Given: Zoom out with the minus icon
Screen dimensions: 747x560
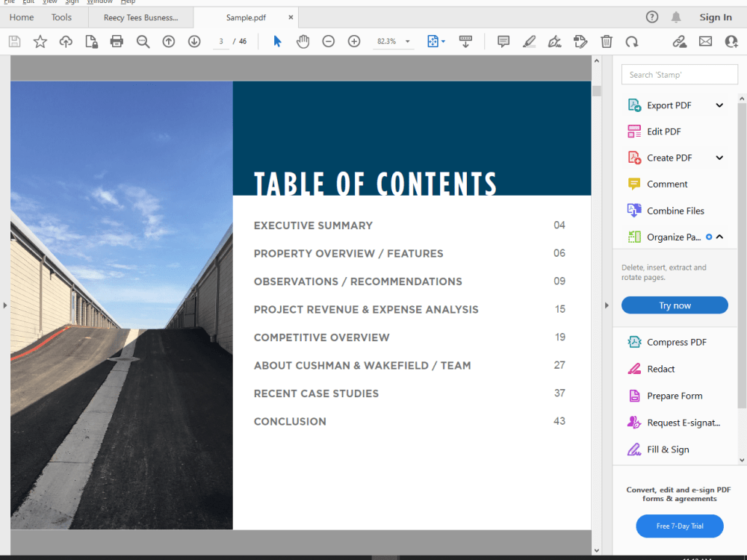Looking at the screenshot, I should [x=328, y=41].
